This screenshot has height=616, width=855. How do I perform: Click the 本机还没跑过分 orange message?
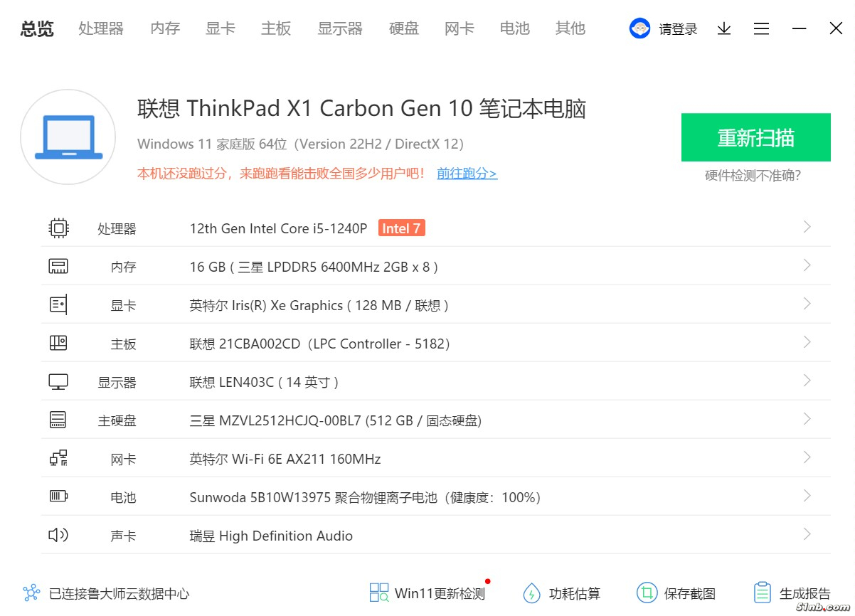pos(282,173)
